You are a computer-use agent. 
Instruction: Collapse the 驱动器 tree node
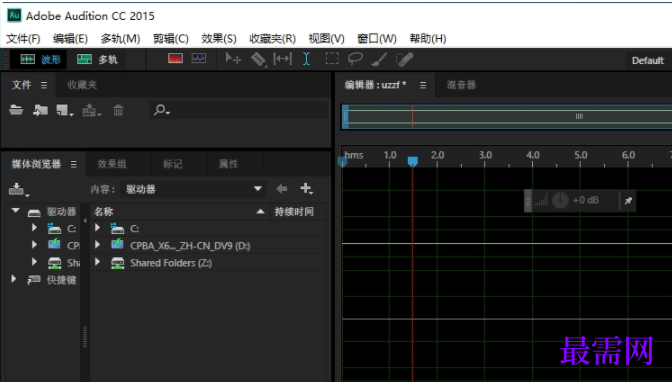16,211
